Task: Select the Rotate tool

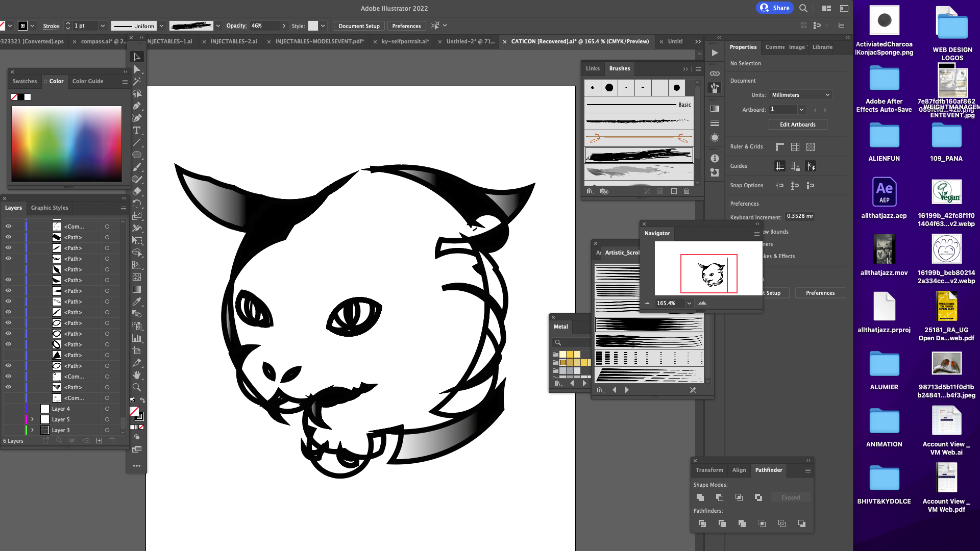Action: pyautogui.click(x=137, y=204)
